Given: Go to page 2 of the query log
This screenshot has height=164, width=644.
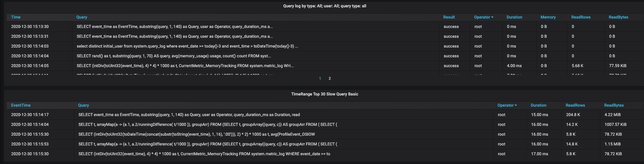Looking at the screenshot, I should click(x=330, y=78).
